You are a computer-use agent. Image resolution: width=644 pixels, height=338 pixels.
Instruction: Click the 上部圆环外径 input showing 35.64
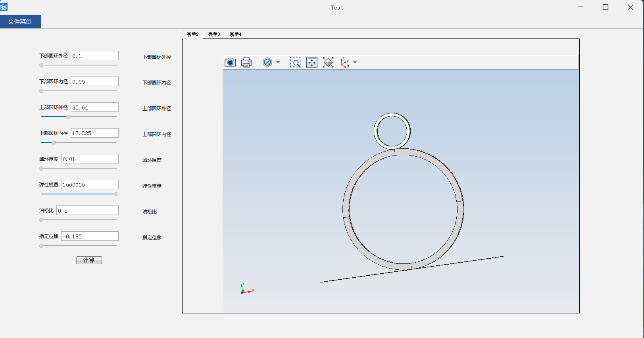(x=94, y=107)
